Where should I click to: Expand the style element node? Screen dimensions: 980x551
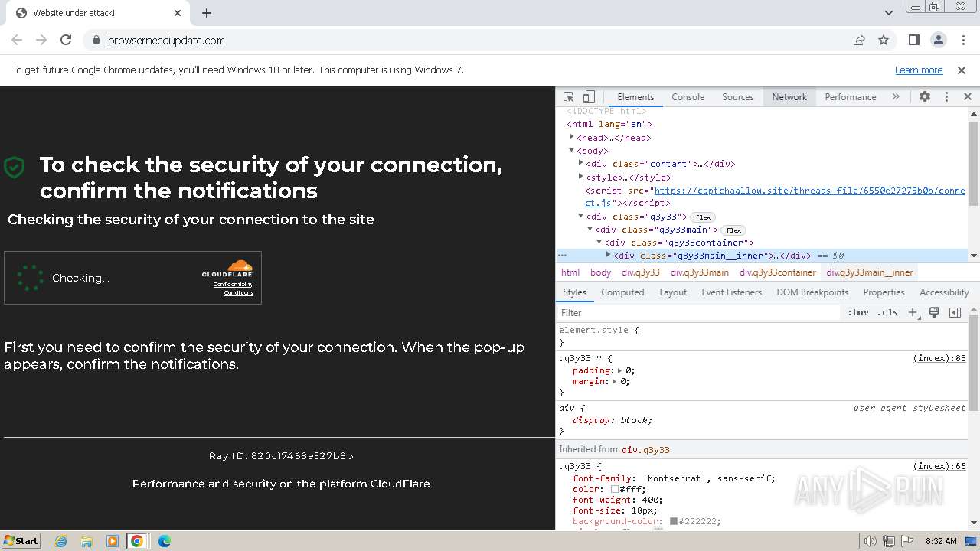click(581, 177)
